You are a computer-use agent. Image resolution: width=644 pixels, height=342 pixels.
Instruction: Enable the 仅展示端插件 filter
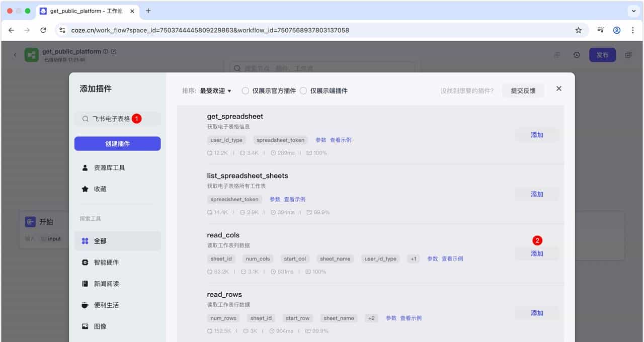304,91
